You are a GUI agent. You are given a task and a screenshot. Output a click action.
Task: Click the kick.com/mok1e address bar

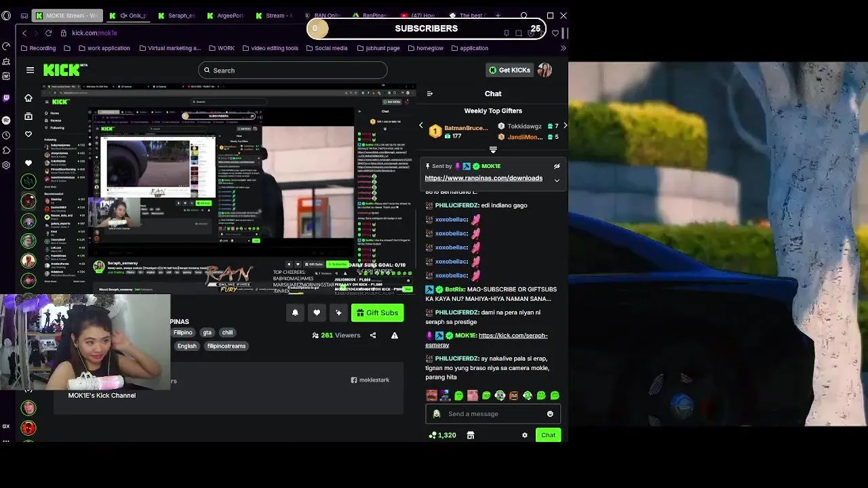tap(94, 33)
